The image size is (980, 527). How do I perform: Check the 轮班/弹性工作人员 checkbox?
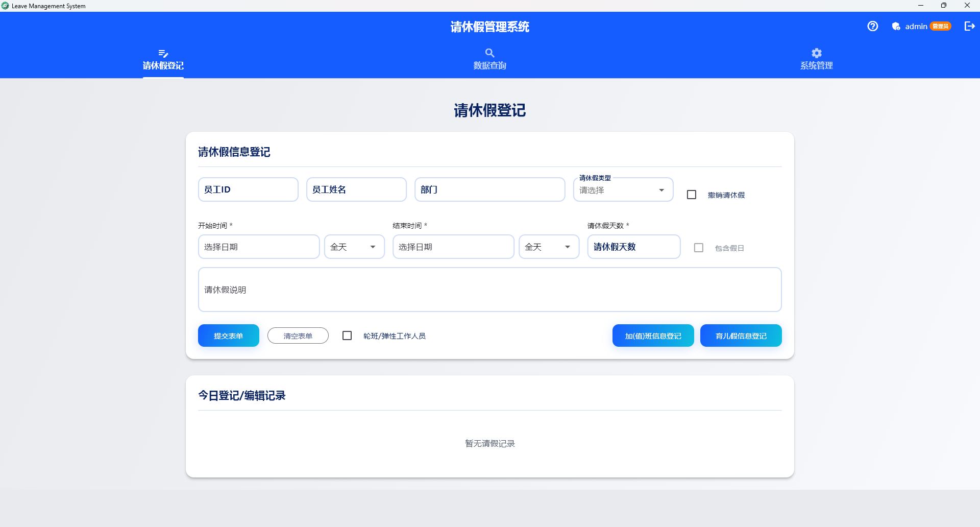pos(347,336)
